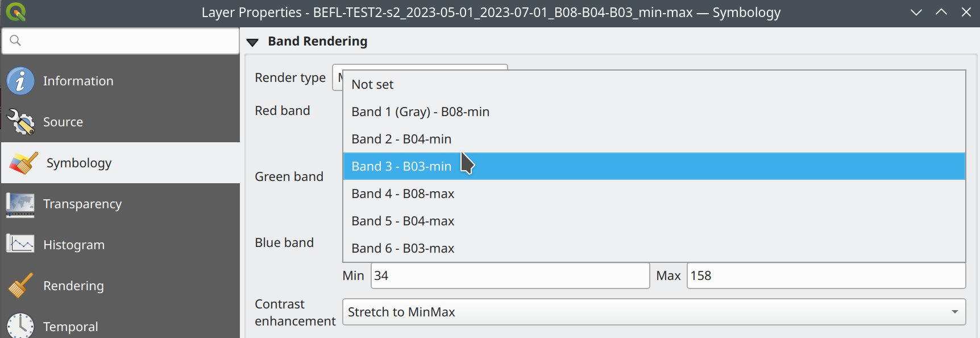980x338 pixels.
Task: Open the Transparency panel icon
Action: coord(20,204)
